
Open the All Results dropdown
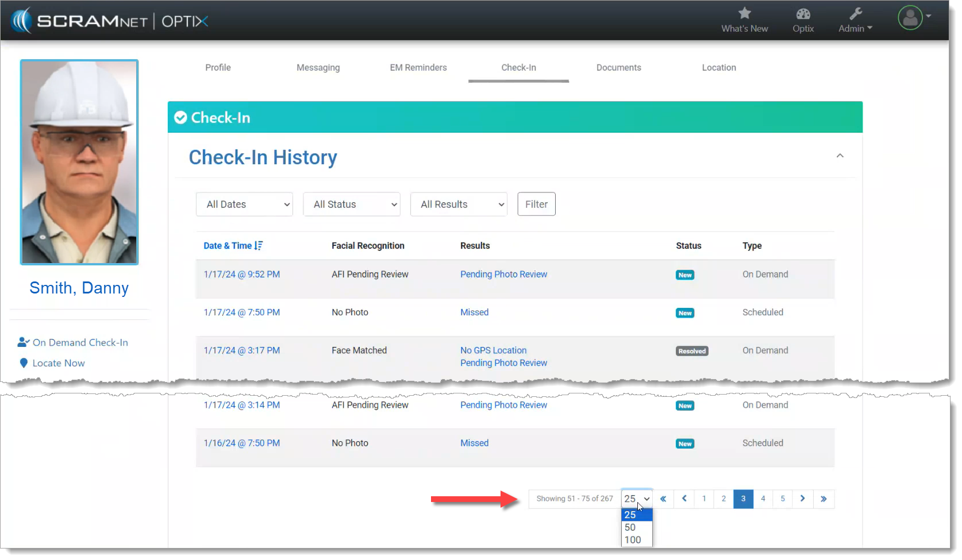point(459,204)
